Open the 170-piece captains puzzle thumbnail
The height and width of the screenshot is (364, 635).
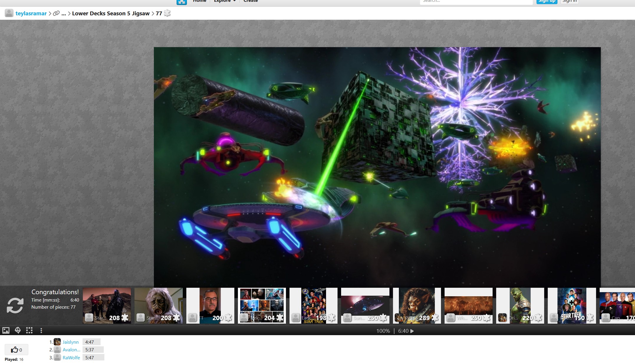point(617,306)
